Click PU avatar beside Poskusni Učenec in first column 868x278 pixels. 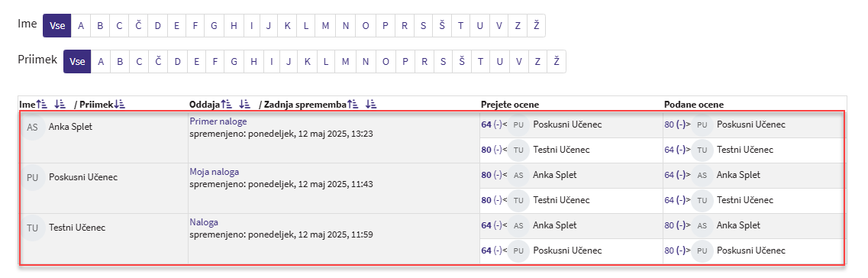pyautogui.click(x=33, y=178)
